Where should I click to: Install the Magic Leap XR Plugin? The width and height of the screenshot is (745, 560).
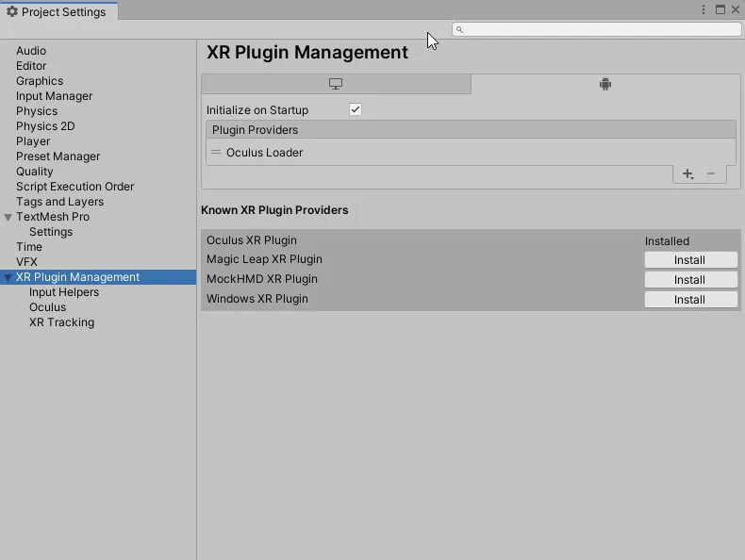(691, 260)
